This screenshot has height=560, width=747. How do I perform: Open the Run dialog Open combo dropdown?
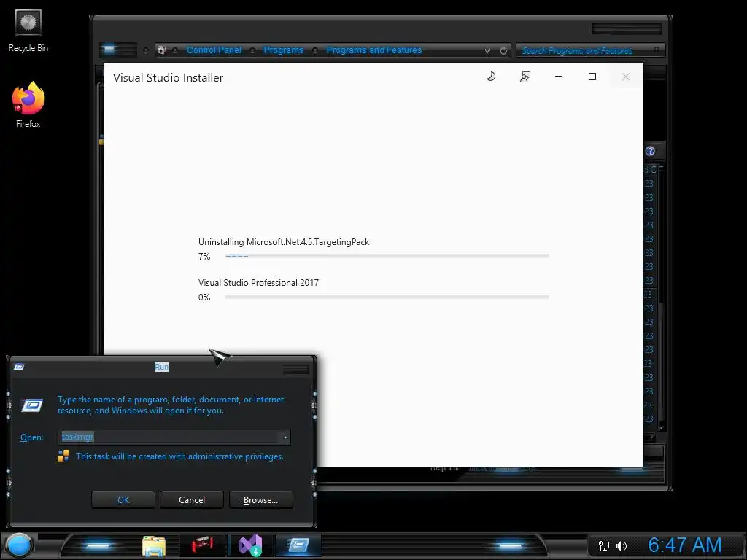(285, 437)
